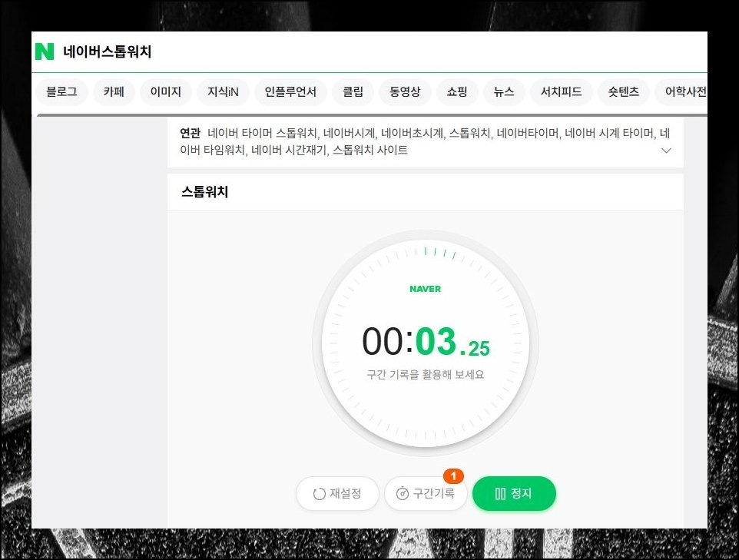Open the 블로그 tab
739x560 pixels.
61,91
